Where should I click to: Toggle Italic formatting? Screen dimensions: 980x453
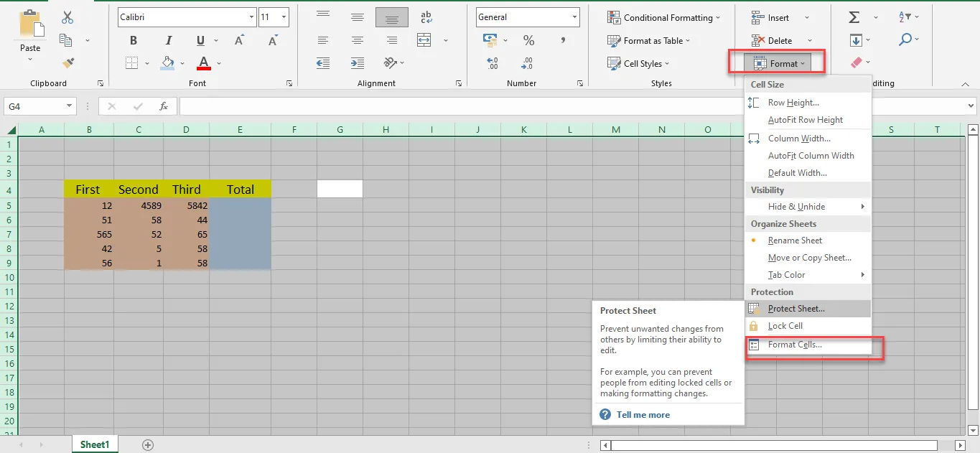169,41
